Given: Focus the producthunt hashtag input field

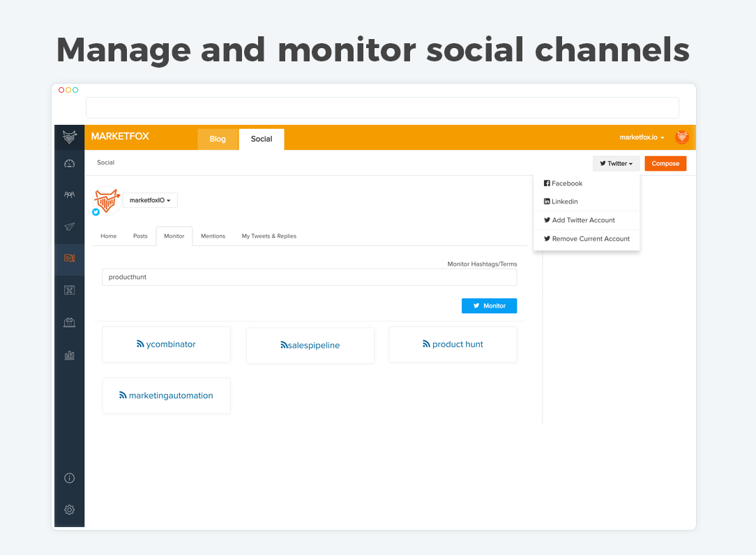Looking at the screenshot, I should pos(309,277).
